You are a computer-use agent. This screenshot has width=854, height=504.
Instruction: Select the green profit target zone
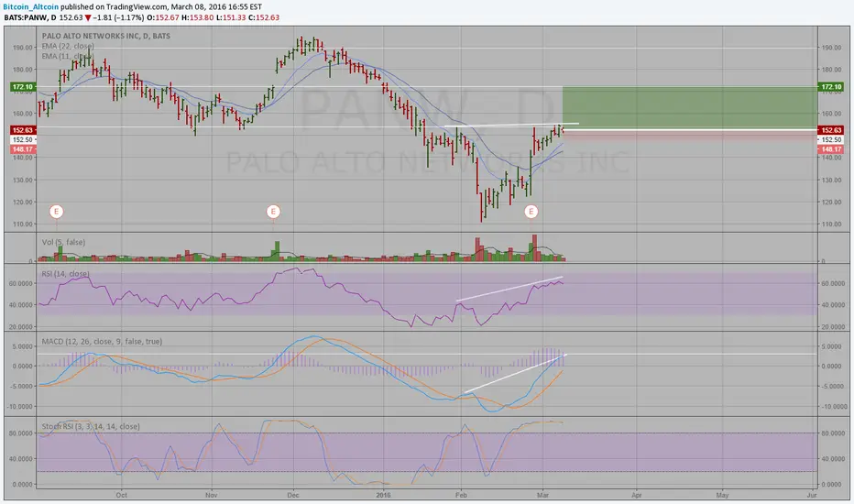[x=689, y=107]
